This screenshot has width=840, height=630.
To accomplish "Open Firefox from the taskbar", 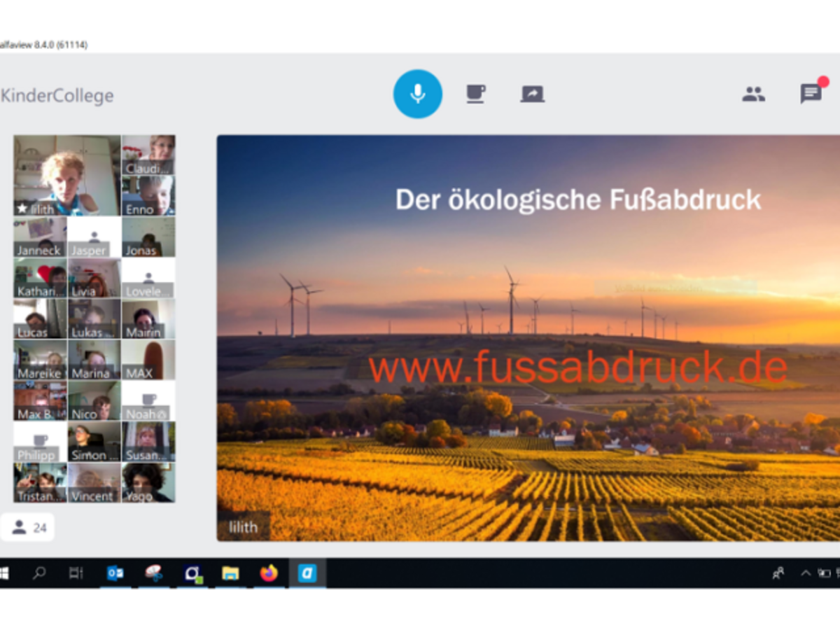I will point(269,574).
